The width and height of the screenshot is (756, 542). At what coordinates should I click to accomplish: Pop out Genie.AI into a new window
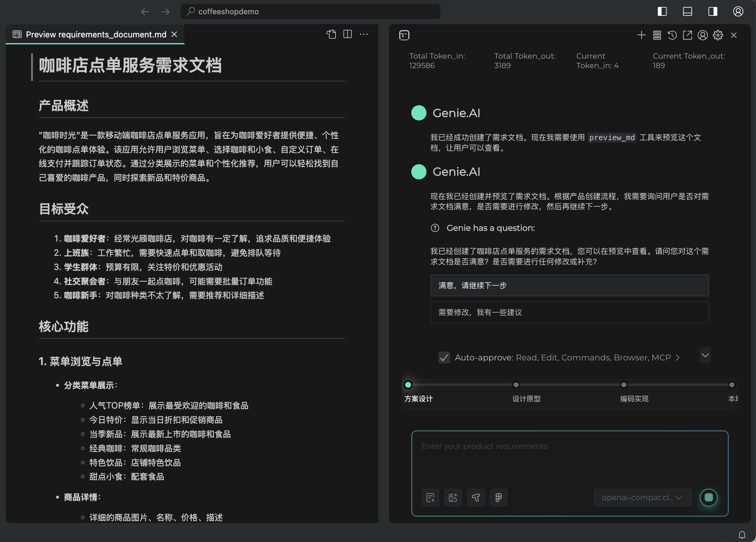coord(687,35)
